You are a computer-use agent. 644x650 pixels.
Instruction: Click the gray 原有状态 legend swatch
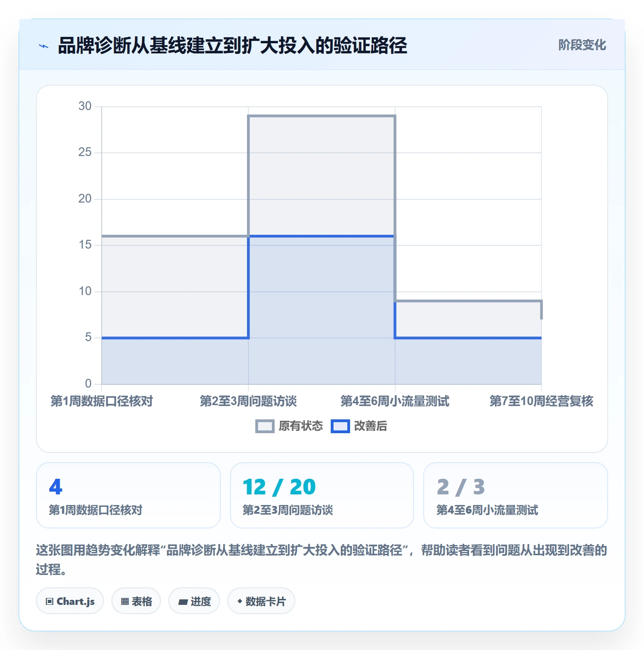click(265, 426)
